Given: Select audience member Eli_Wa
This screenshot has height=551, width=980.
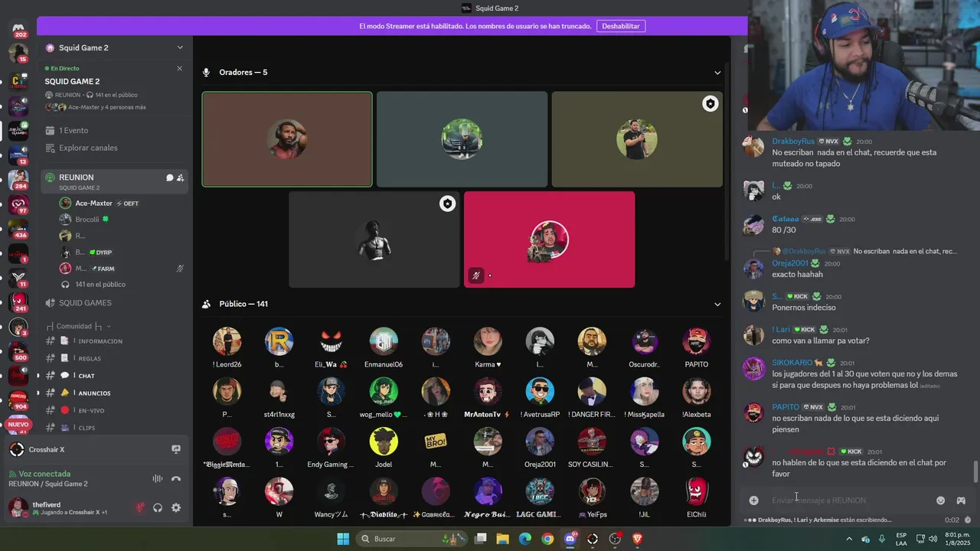Looking at the screenshot, I should pos(332,347).
